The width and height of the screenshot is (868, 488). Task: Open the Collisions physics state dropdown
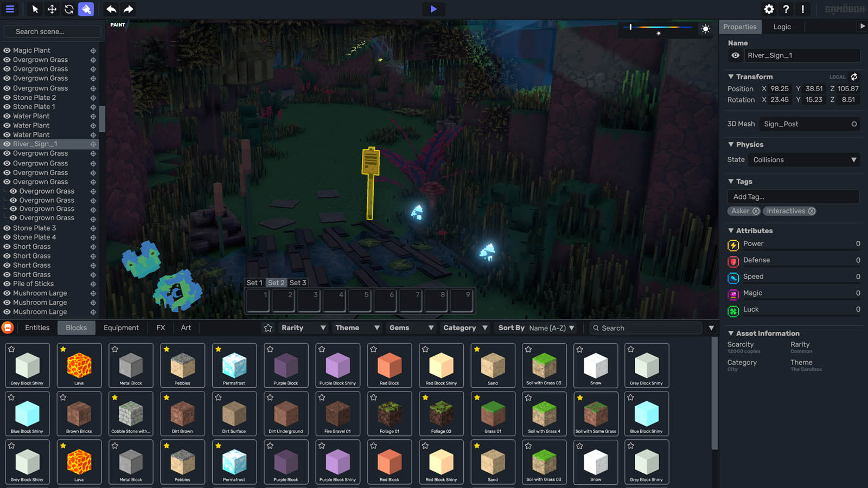805,159
